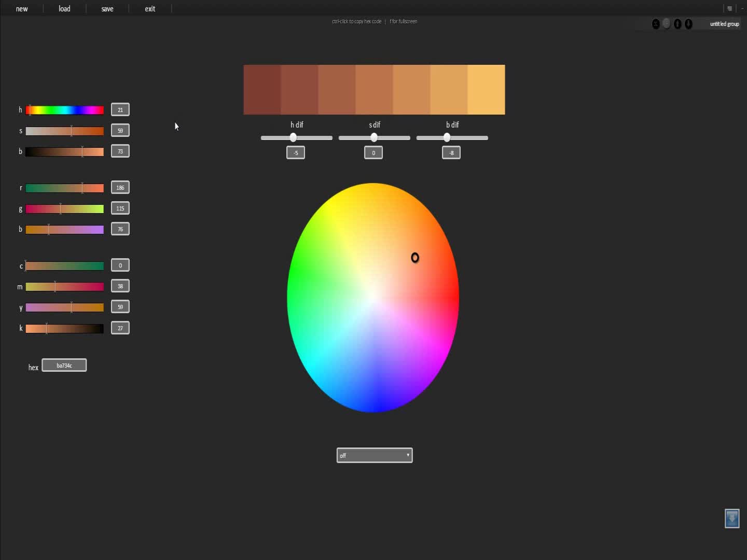Open the 'off' dropdown below color wheel
The width and height of the screenshot is (747, 560).
coord(374,455)
